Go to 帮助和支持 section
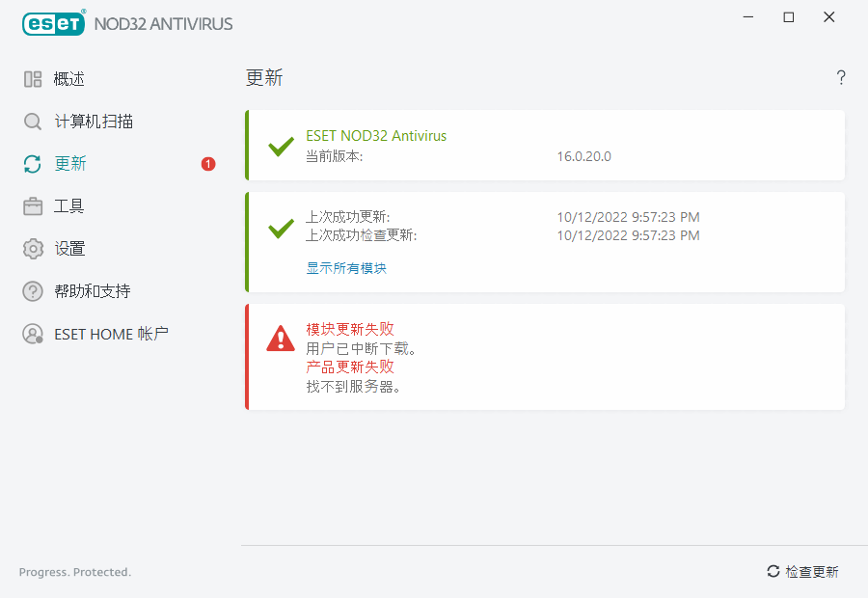 [x=92, y=291]
